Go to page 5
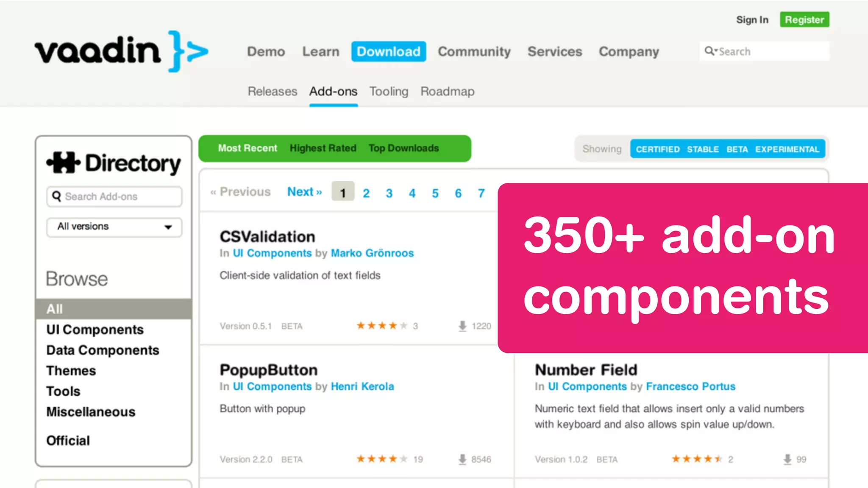Image resolution: width=868 pixels, height=488 pixels. (x=435, y=193)
